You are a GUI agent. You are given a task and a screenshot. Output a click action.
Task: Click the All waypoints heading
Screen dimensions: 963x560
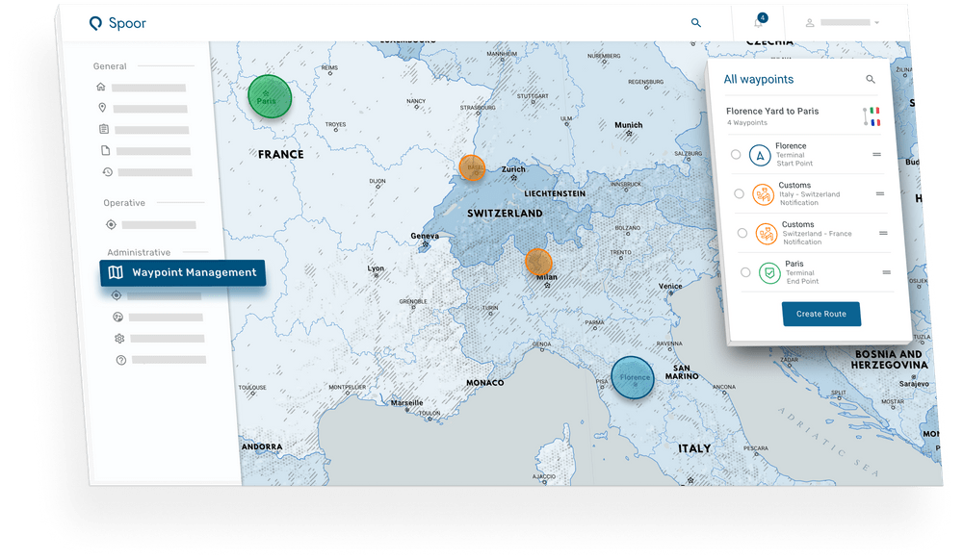(x=759, y=79)
